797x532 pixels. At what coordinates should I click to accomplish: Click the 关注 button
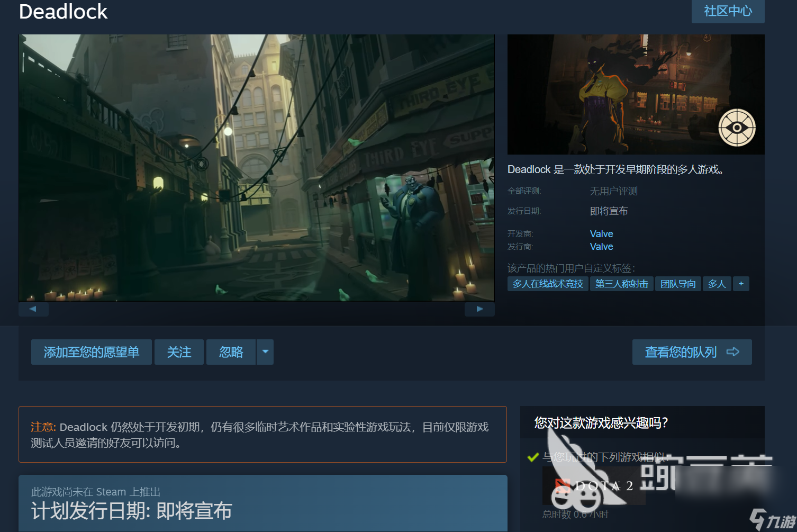coord(179,352)
